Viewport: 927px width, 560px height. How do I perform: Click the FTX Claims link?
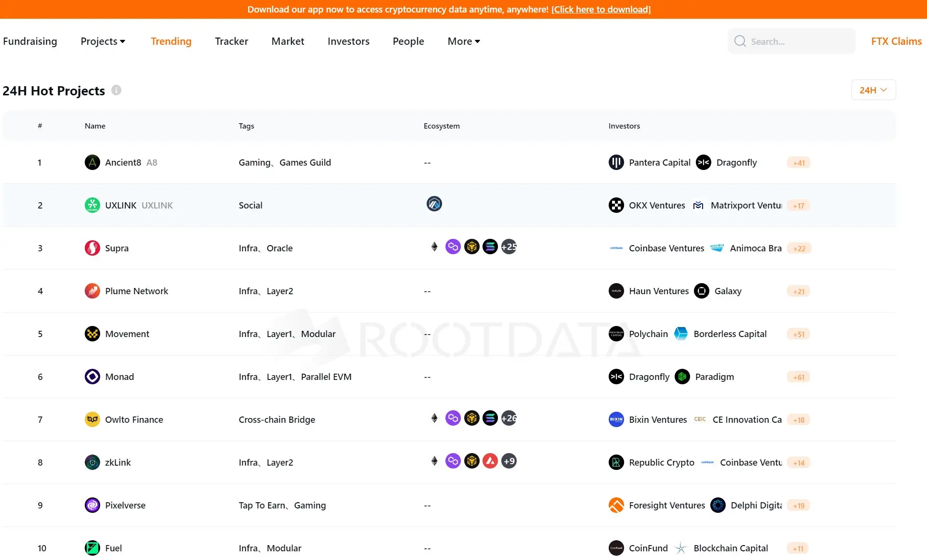[896, 41]
